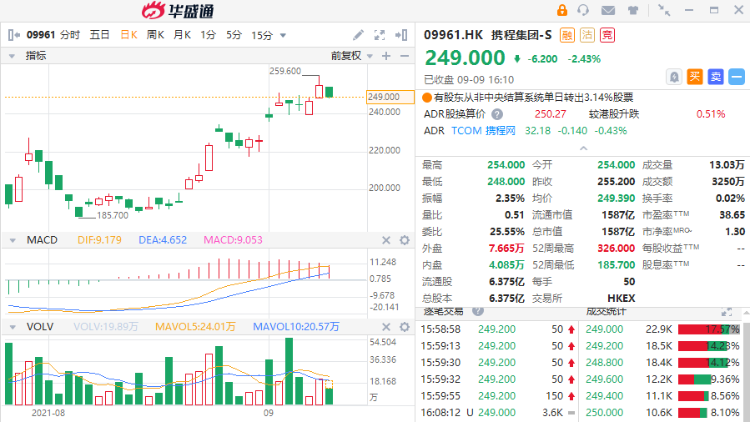Switch to 分时 intraday chart
The height and width of the screenshot is (422, 750).
(70, 35)
